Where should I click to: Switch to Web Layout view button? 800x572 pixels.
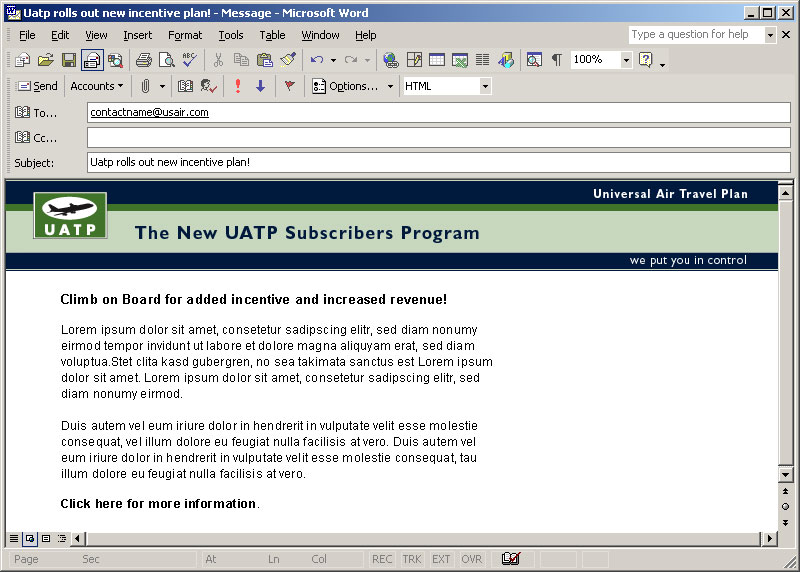coord(29,539)
